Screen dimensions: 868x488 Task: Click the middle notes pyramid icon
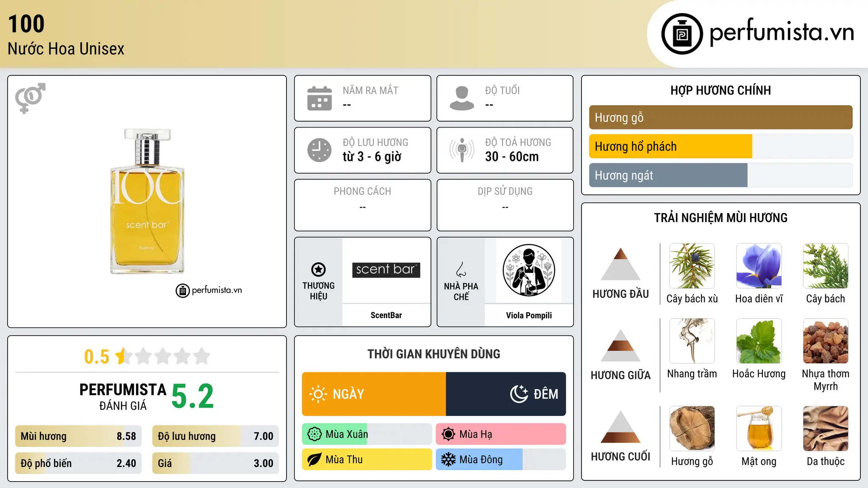620,345
